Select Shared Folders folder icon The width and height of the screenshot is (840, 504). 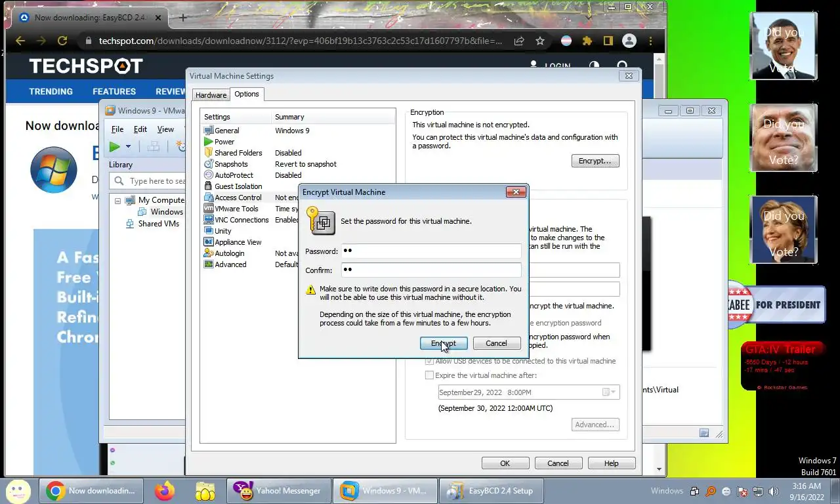209,153
